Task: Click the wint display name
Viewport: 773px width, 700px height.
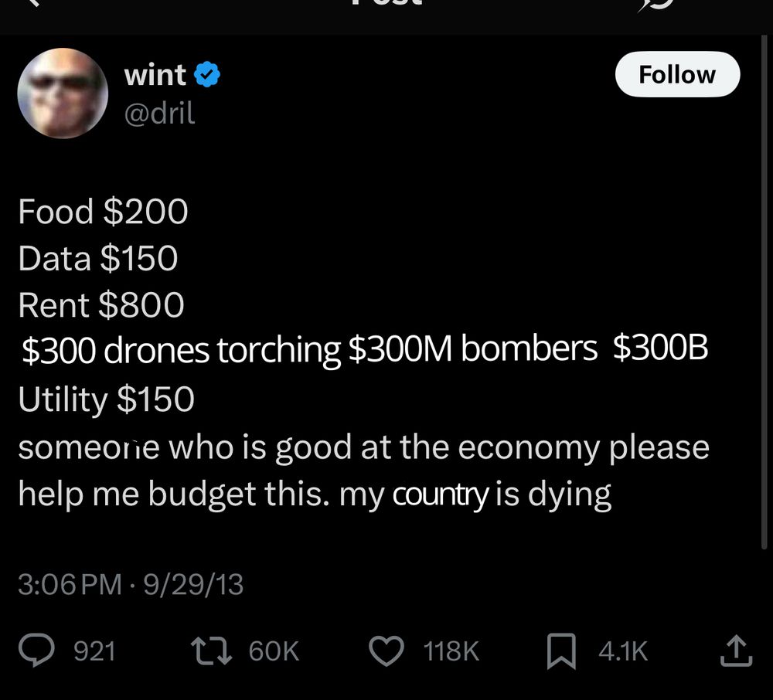Action: [x=155, y=75]
